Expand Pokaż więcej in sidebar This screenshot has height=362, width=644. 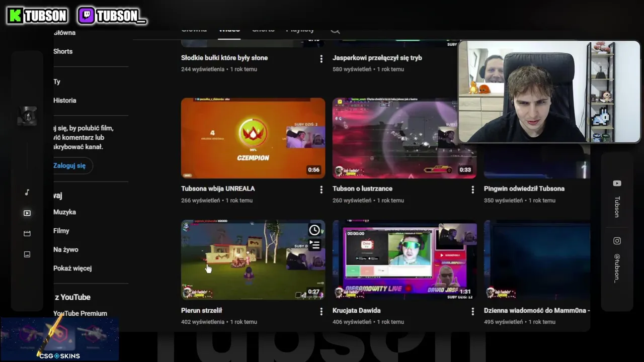coord(72,268)
